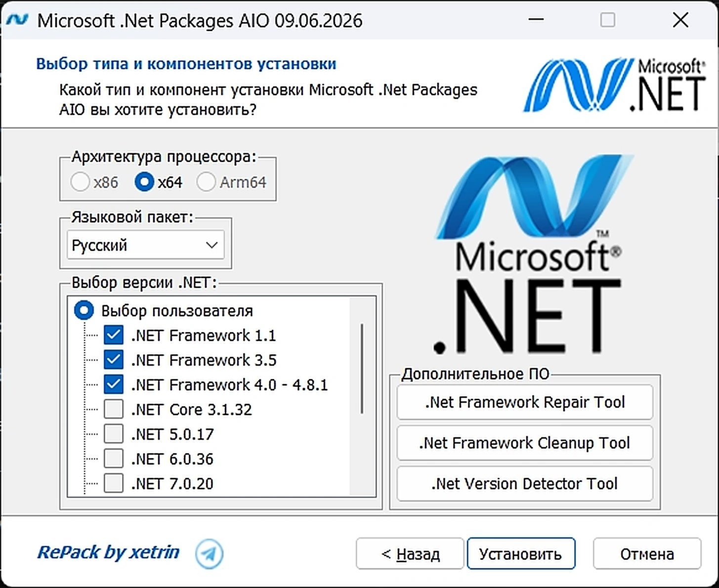
Task: Click the Microsoft .NET header logo
Action: (614, 85)
